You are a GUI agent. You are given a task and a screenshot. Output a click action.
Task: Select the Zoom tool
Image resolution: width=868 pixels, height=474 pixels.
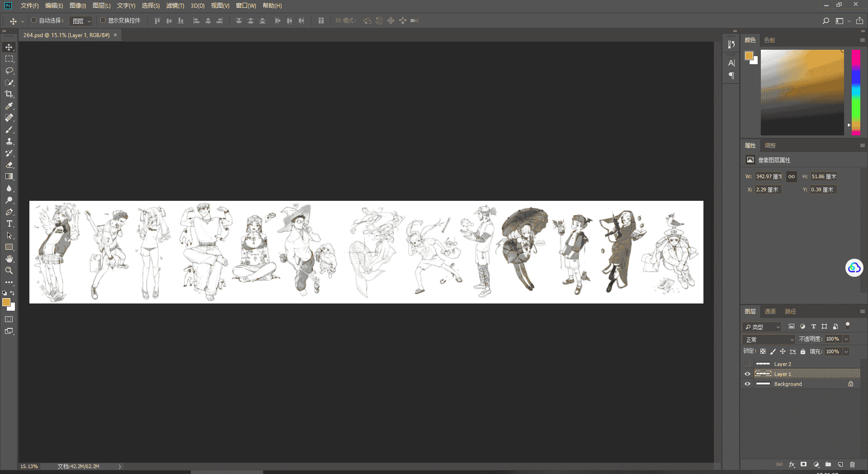(9, 270)
